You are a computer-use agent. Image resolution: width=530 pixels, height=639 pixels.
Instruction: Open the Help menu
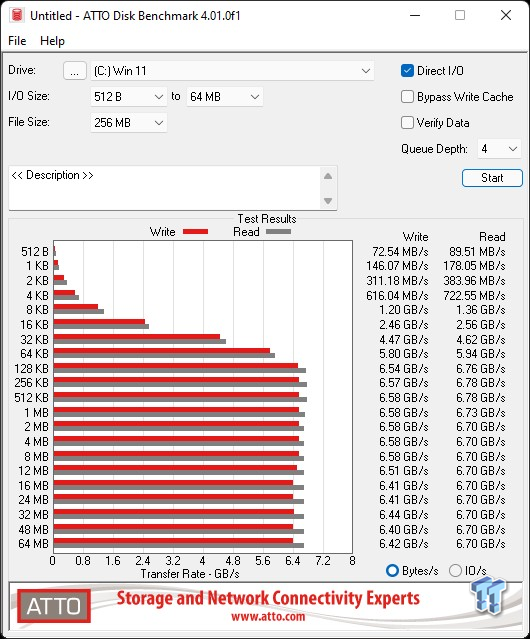[52, 41]
